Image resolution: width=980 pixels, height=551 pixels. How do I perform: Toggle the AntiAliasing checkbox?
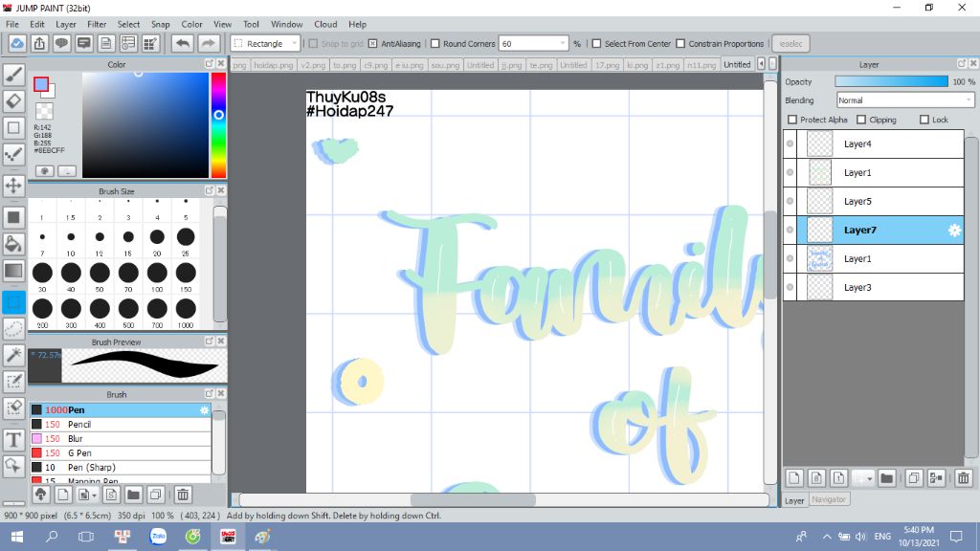[x=372, y=44]
